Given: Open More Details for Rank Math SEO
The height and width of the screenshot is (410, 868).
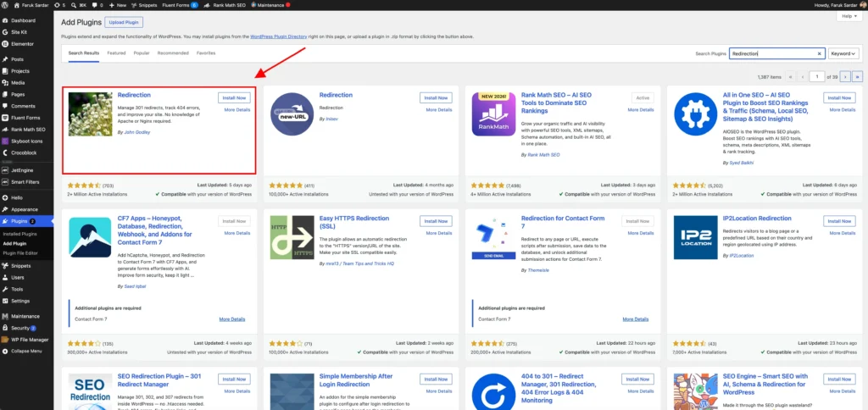Looking at the screenshot, I should (x=641, y=109).
